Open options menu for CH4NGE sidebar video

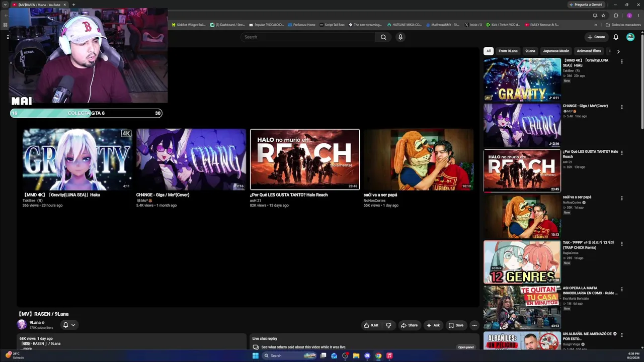pos(622,107)
